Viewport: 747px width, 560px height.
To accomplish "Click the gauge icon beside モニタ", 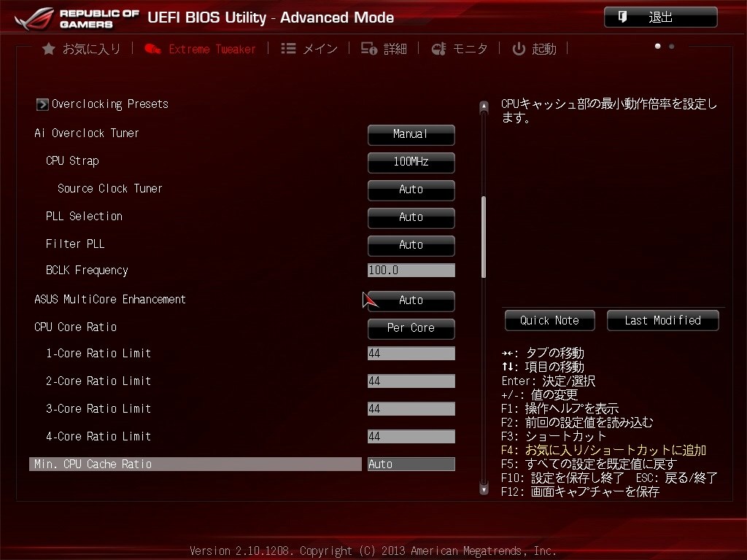I will click(438, 49).
